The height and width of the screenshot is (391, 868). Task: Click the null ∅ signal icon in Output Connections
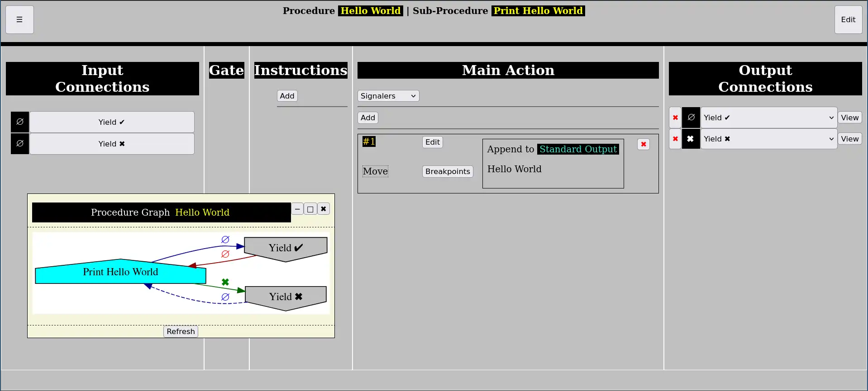(691, 118)
